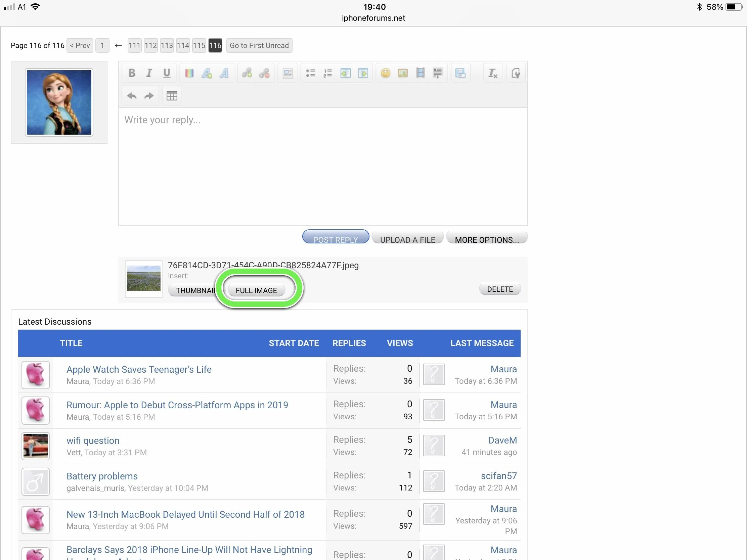Click the insert table icon
Screen dimensions: 747x560
click(x=172, y=96)
